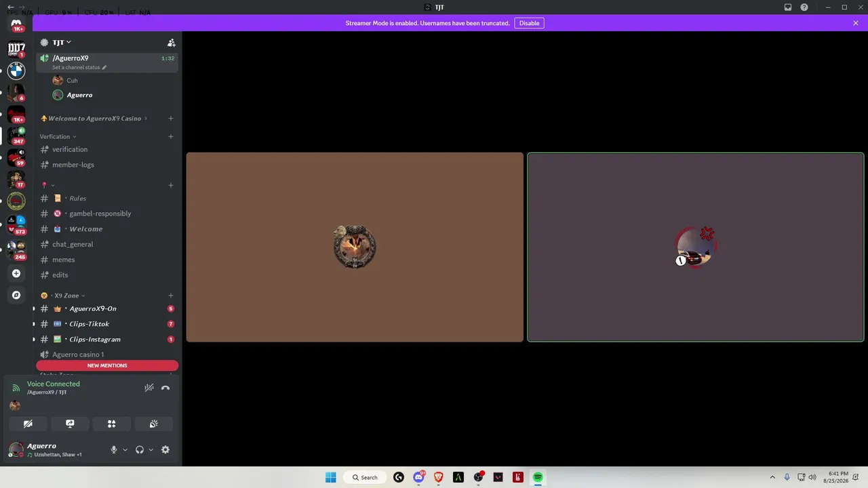Open voice connection signal details
Screen dimensions: 868x488
(16, 388)
